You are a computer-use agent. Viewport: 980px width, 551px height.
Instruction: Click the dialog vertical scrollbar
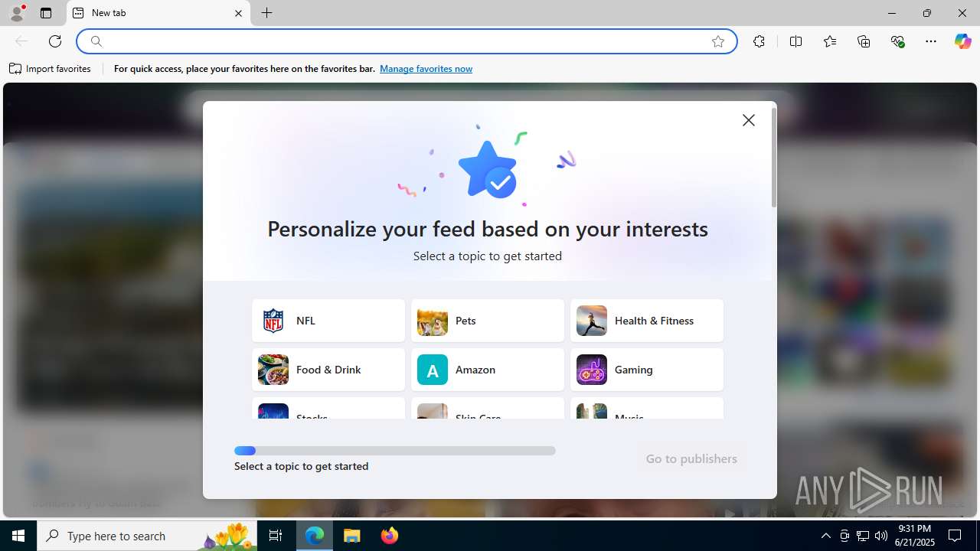774,157
